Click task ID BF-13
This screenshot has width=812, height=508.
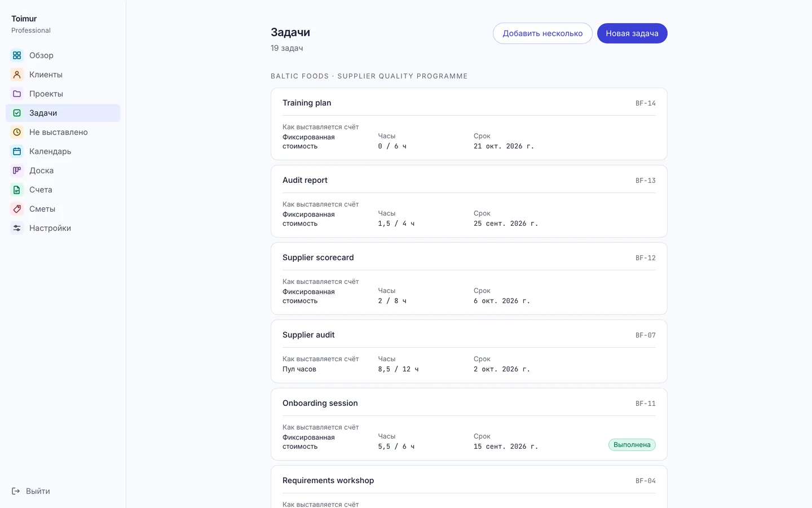click(646, 181)
